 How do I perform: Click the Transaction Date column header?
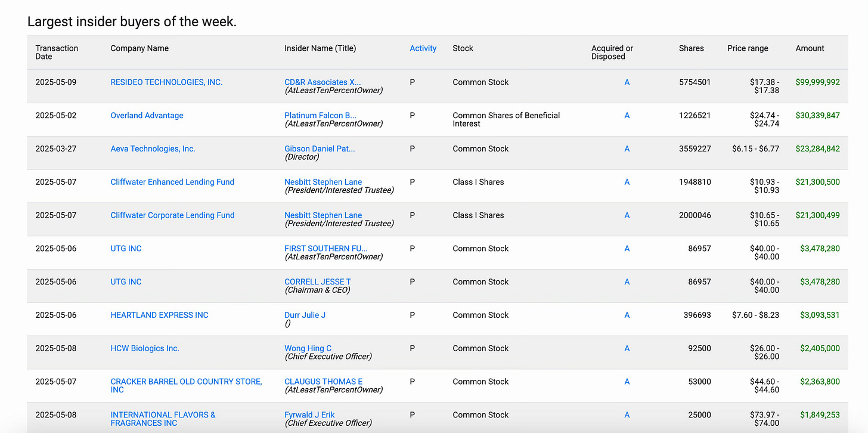57,52
